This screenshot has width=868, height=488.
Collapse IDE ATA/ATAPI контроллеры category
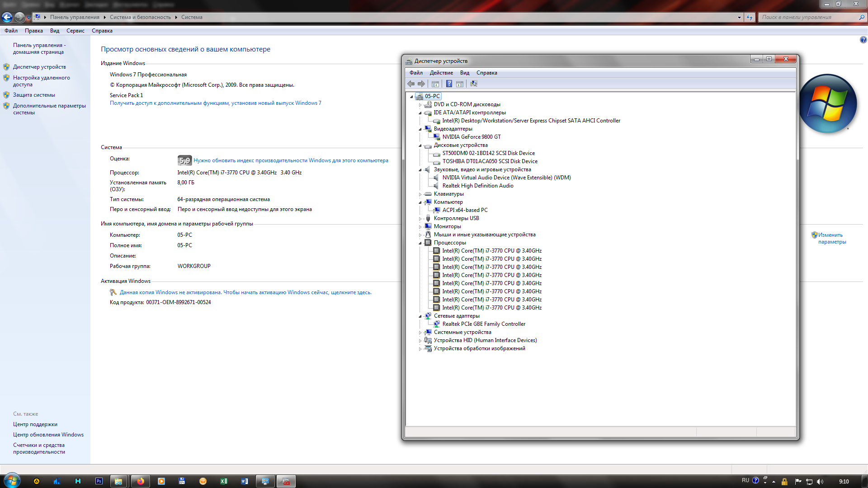420,113
